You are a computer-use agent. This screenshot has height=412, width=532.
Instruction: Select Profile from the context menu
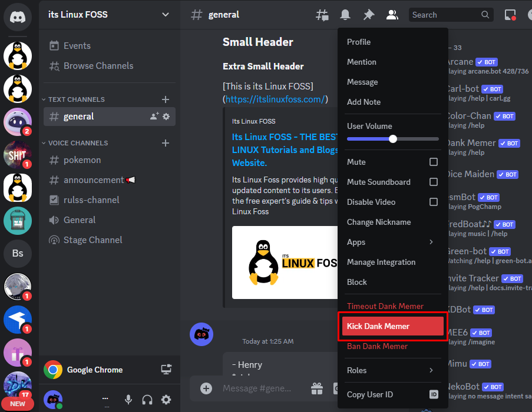(x=392, y=42)
